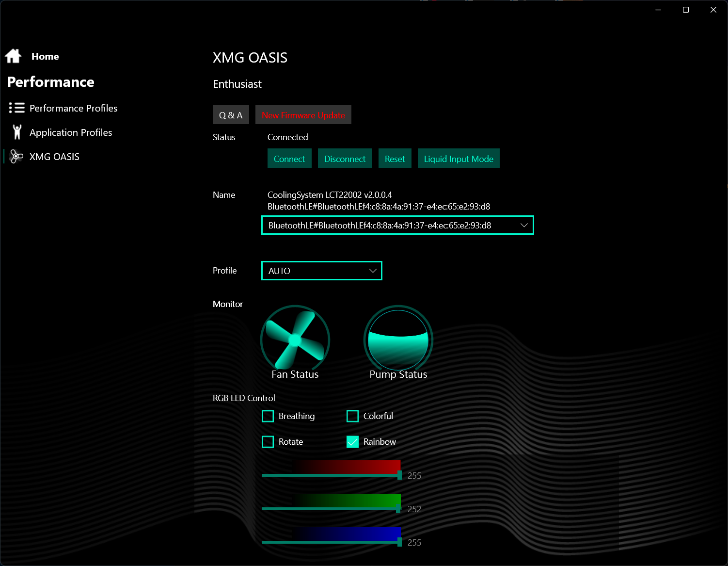Expand the Profile AUTO dropdown

tap(322, 271)
